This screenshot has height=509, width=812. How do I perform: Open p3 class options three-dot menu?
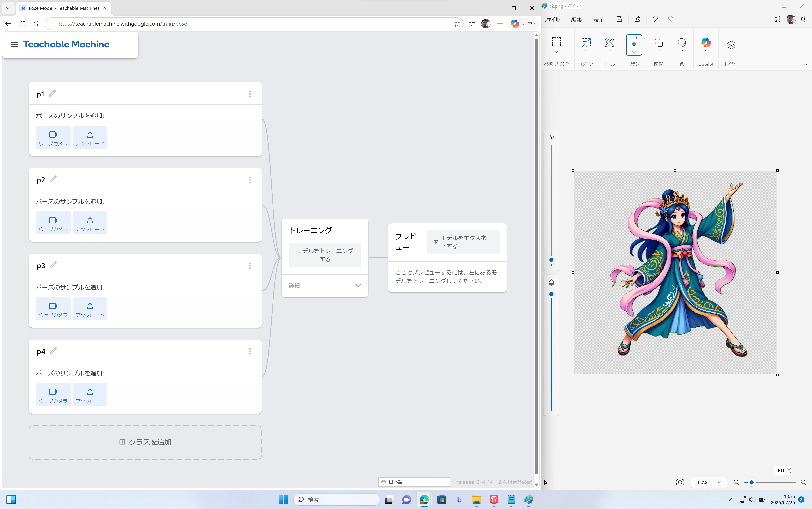(250, 266)
